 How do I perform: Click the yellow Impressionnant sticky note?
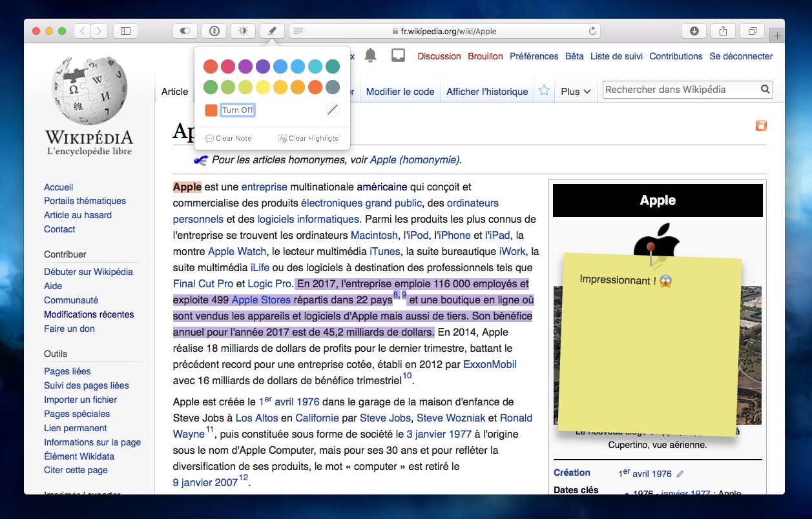(x=649, y=344)
